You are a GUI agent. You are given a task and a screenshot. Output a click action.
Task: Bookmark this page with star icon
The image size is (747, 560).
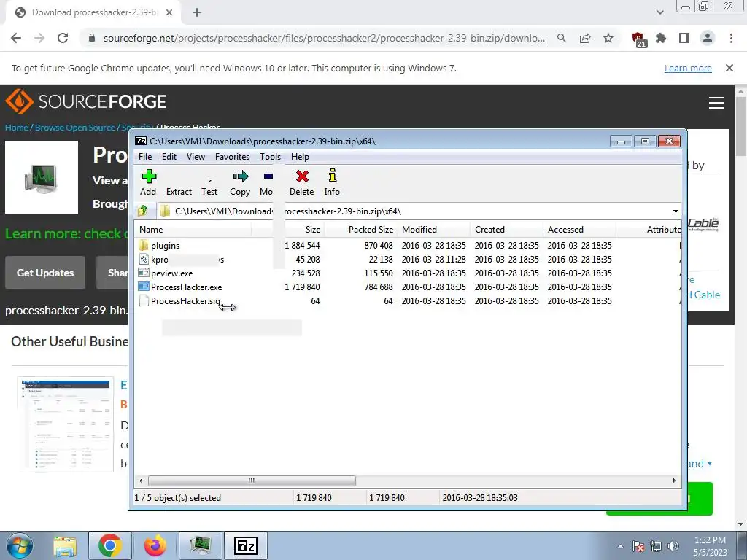point(608,38)
